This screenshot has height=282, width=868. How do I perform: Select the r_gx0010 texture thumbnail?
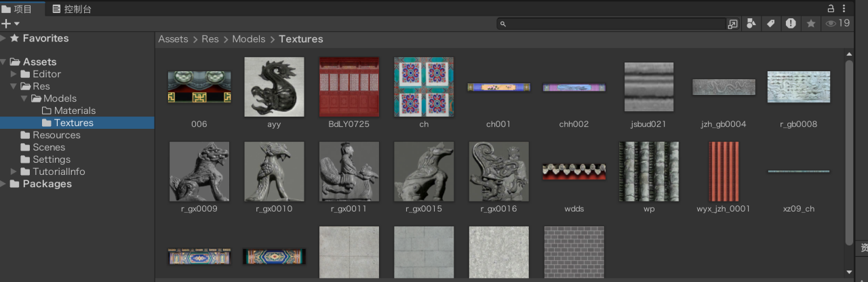pos(274,172)
